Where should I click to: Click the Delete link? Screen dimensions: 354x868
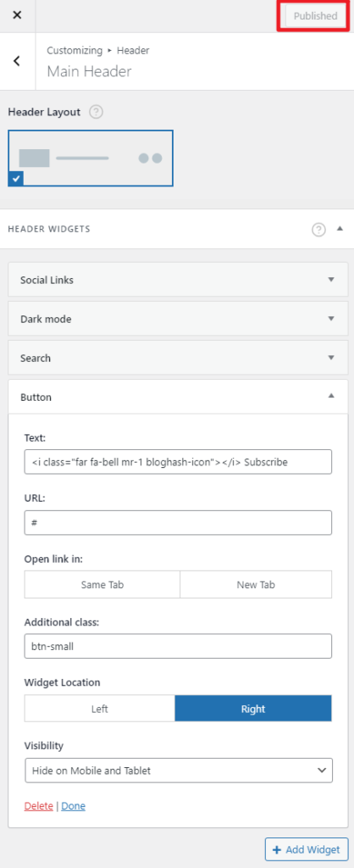tap(39, 806)
